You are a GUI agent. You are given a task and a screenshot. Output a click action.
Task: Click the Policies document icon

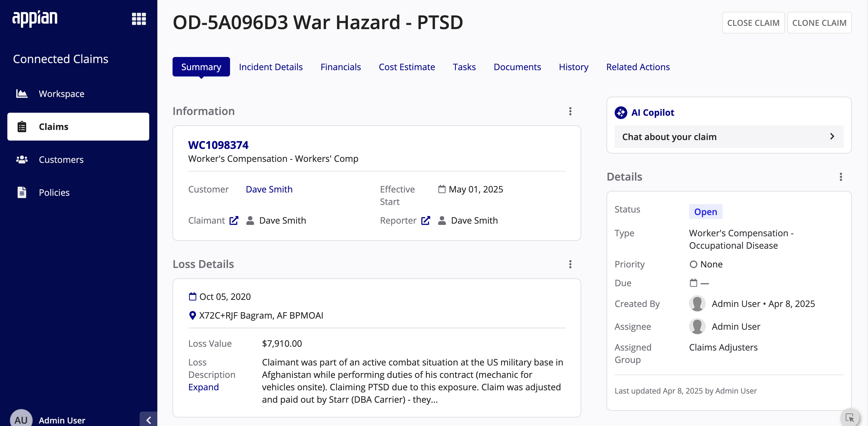pyautogui.click(x=22, y=192)
